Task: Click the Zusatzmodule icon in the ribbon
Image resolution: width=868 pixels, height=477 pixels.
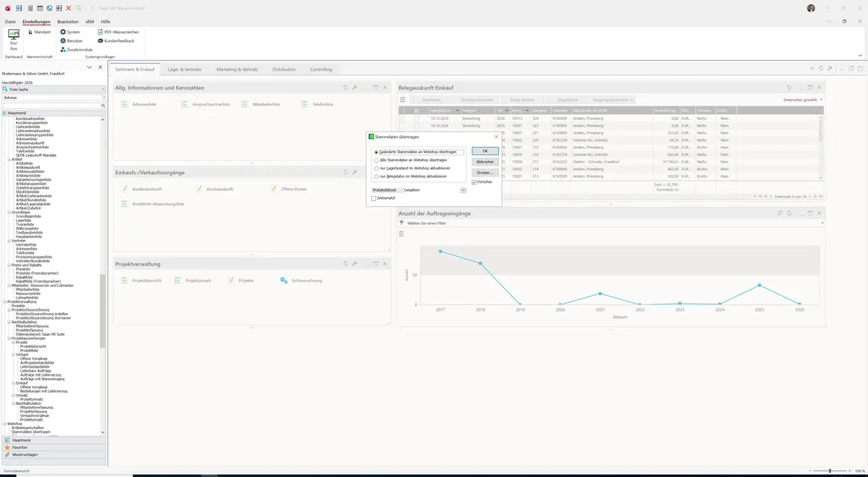Action: pyautogui.click(x=63, y=49)
